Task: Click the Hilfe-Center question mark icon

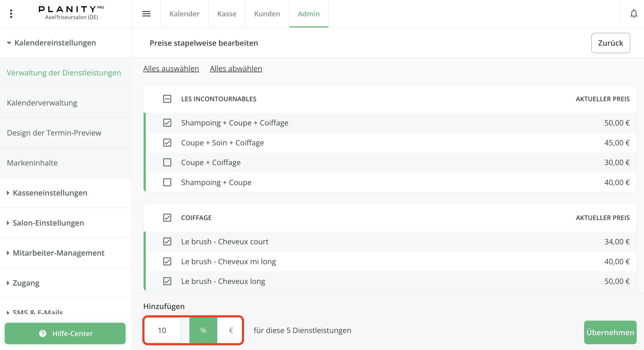Action: pyautogui.click(x=43, y=333)
